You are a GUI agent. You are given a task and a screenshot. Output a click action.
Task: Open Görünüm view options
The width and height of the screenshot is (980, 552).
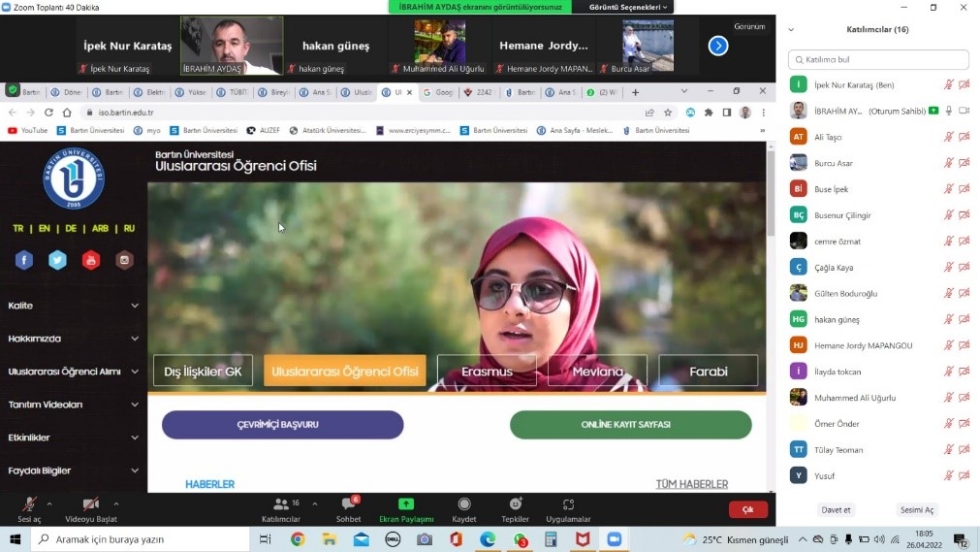pos(749,26)
